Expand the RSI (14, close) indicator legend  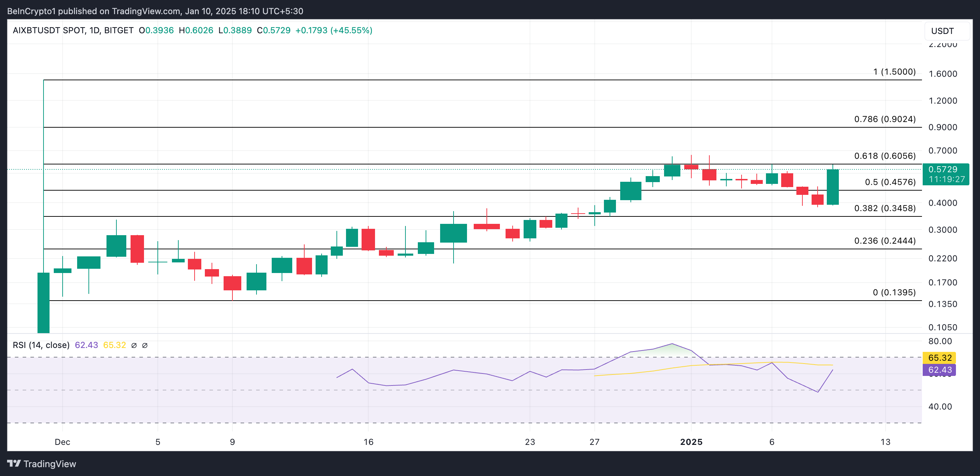pyautogui.click(x=41, y=345)
